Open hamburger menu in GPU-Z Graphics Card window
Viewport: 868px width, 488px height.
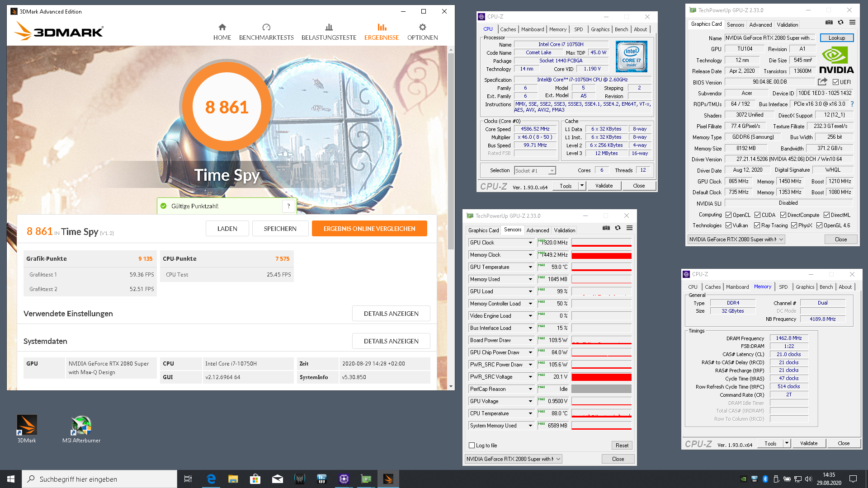[x=852, y=22]
